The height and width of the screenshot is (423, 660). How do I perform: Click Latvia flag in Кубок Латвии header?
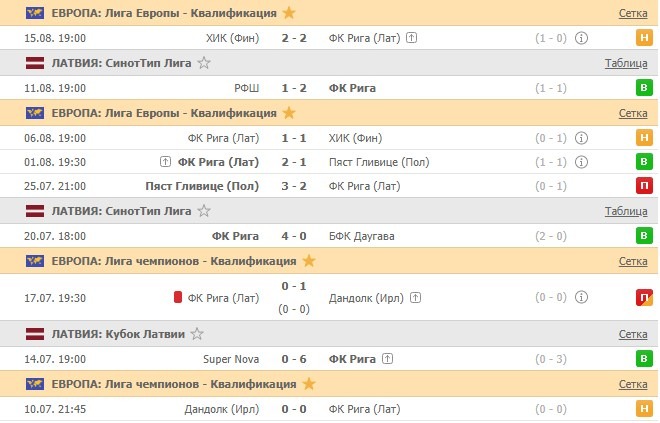pos(37,334)
